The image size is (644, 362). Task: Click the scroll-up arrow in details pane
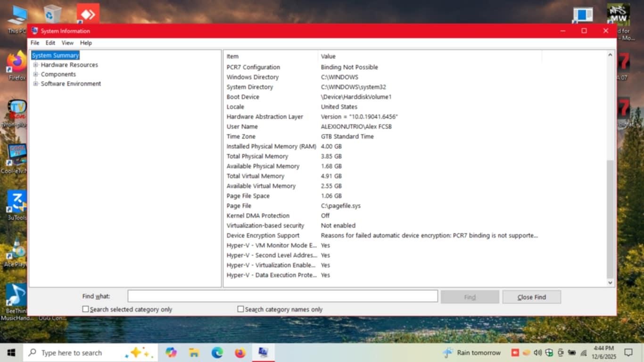click(610, 55)
